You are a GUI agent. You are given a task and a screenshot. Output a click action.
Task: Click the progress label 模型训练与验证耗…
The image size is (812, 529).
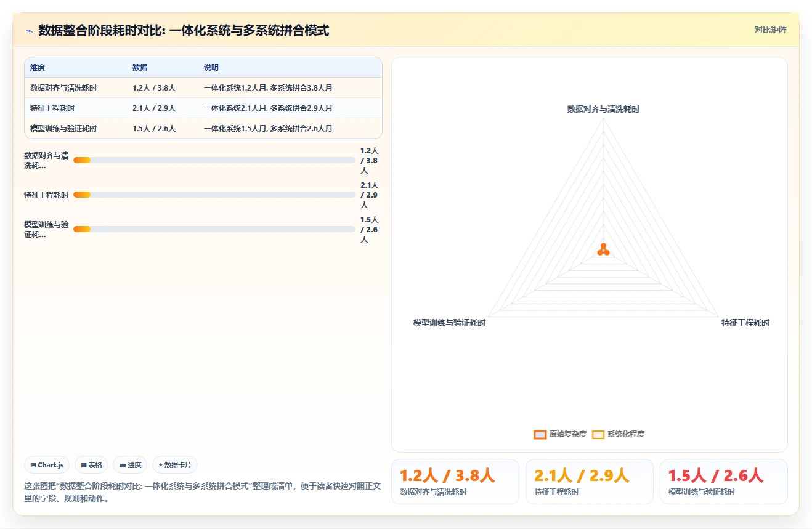[x=46, y=229]
